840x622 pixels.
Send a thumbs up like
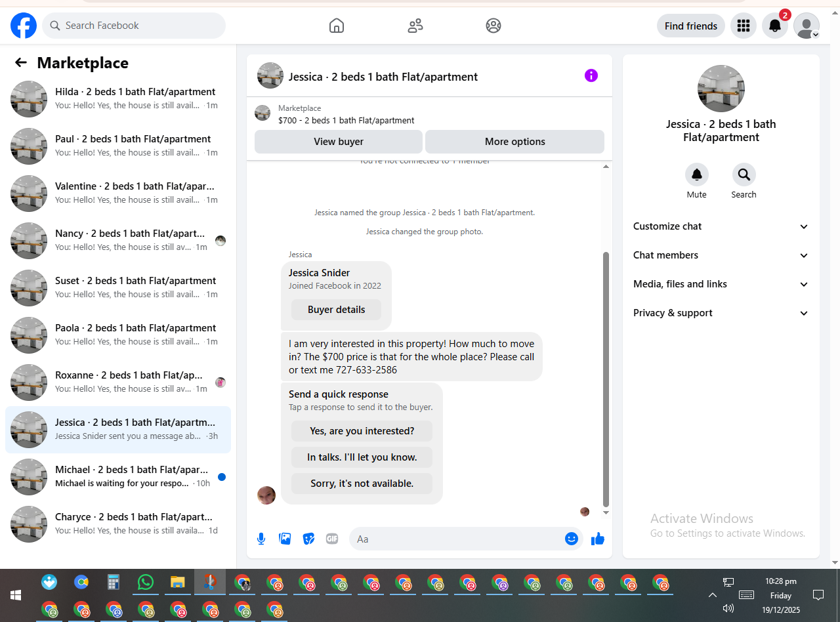597,539
